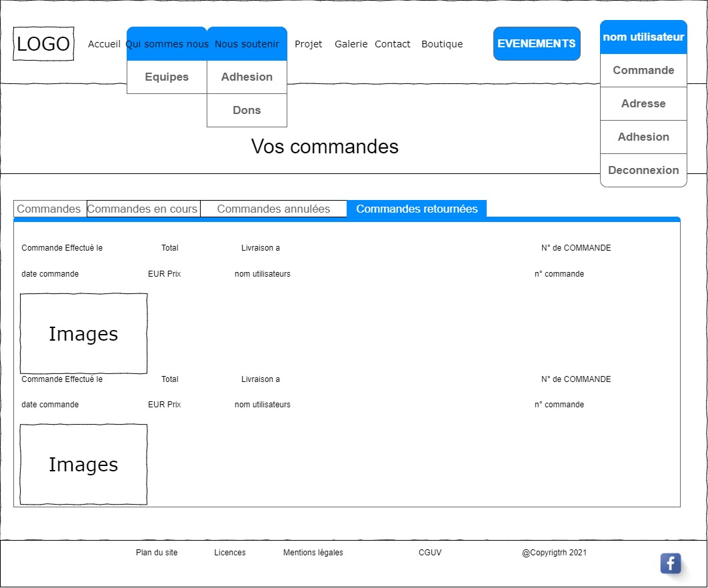Screen dimensions: 708x588
Task: Open the 'Commandes retournées' tab
Action: 417,209
